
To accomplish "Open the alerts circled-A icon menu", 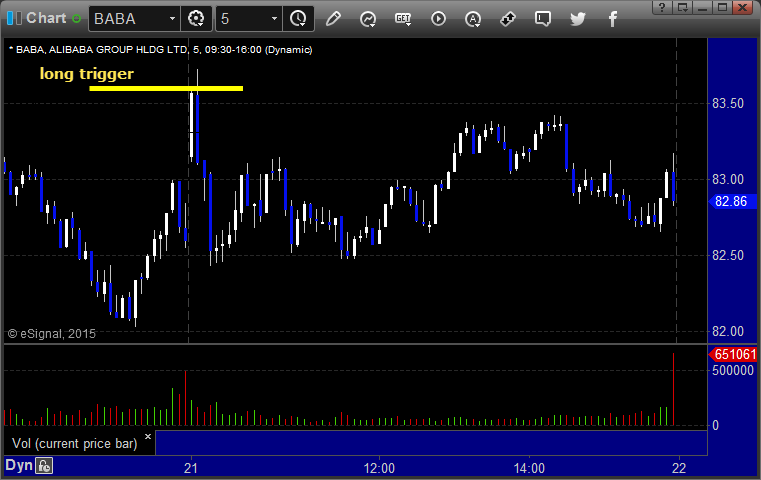I will click(473, 19).
